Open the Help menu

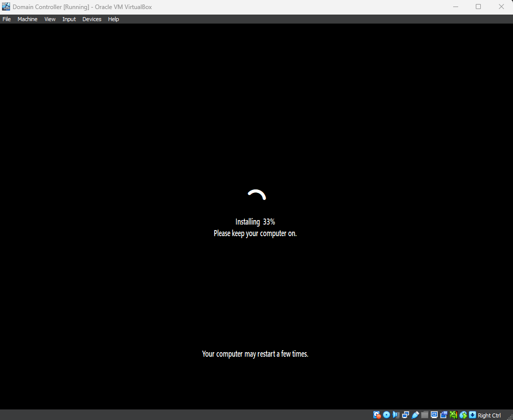pyautogui.click(x=114, y=19)
